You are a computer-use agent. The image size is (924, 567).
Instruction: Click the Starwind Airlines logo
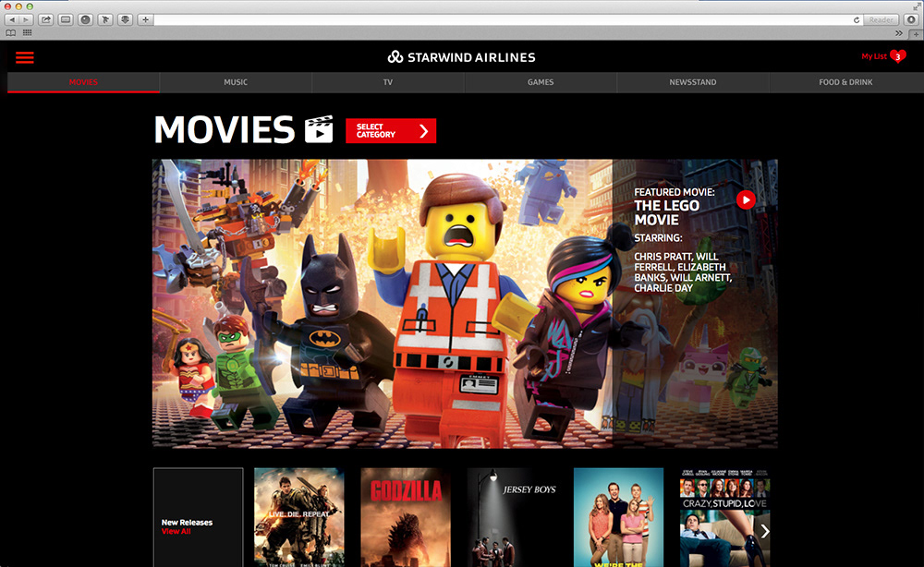click(x=461, y=57)
